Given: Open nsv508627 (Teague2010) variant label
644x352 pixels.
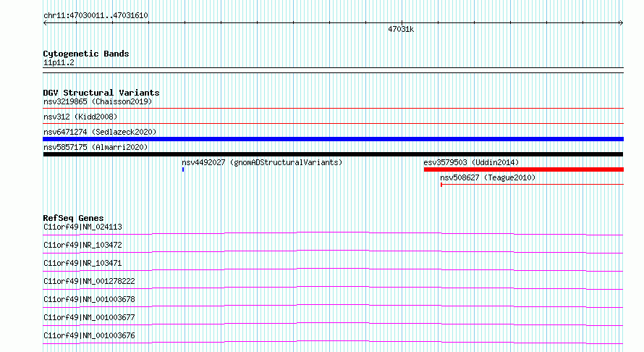Looking at the screenshot, I should pos(488,177).
